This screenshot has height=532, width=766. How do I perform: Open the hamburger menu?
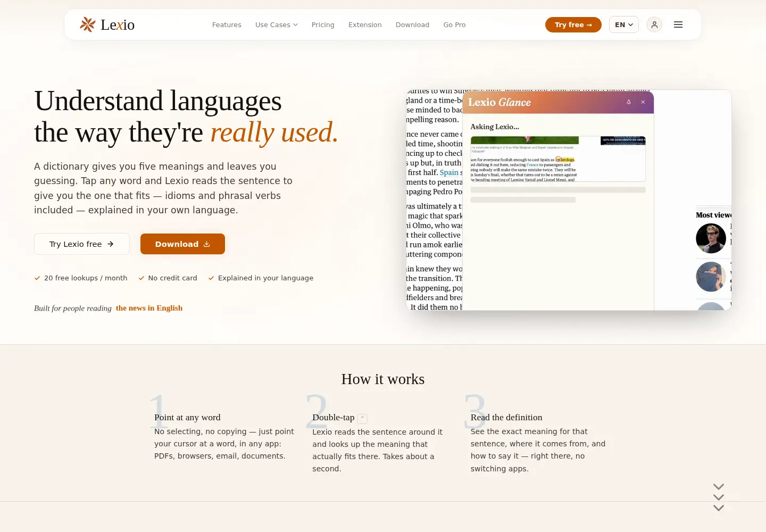pos(678,24)
